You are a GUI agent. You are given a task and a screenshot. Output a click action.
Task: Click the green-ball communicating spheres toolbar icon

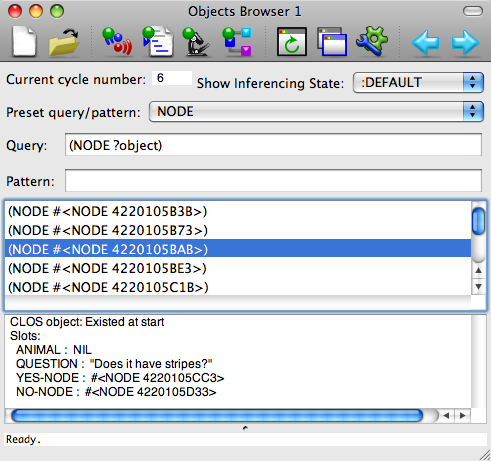click(117, 42)
